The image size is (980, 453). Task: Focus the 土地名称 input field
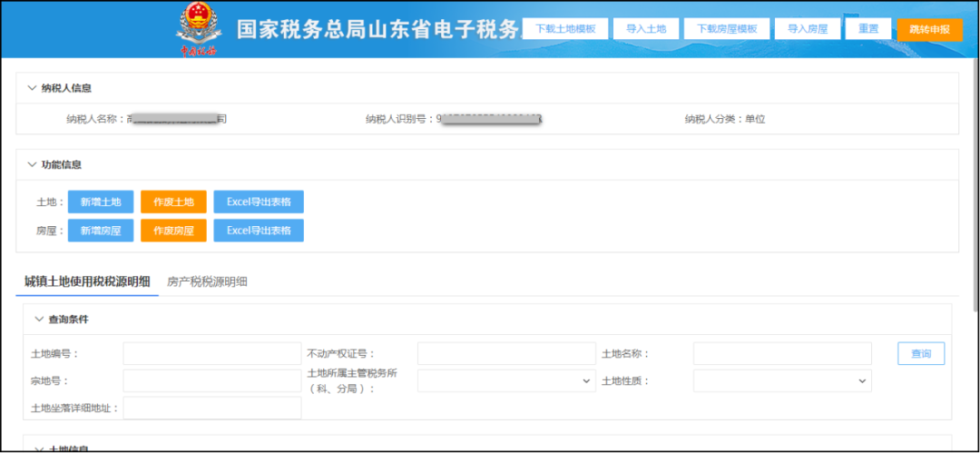click(782, 353)
